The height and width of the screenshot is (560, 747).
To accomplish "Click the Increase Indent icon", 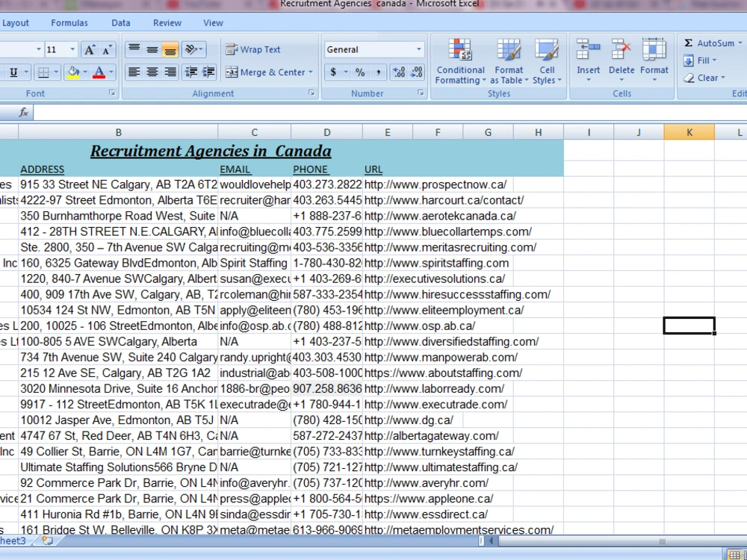I will (x=208, y=72).
